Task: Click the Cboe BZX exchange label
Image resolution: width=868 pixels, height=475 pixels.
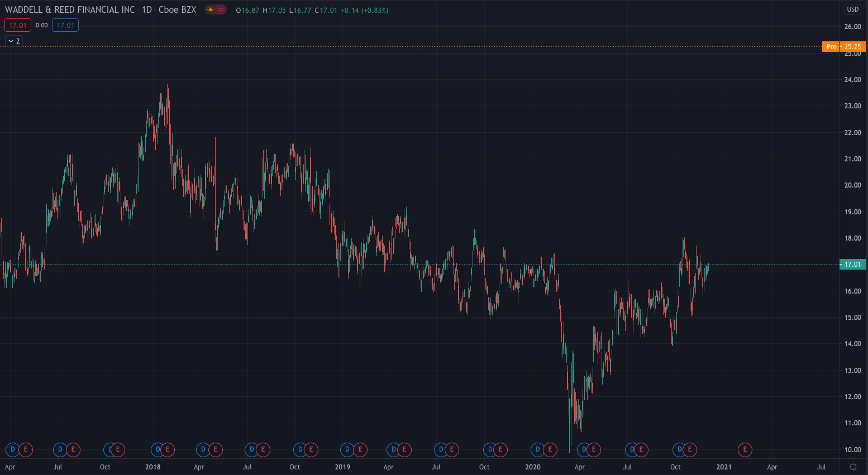Action: point(178,10)
